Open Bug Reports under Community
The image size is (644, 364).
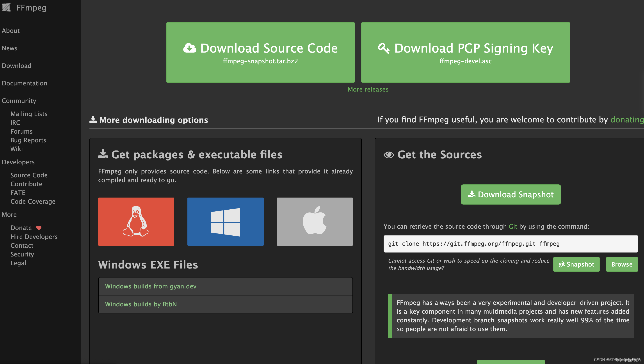(28, 140)
